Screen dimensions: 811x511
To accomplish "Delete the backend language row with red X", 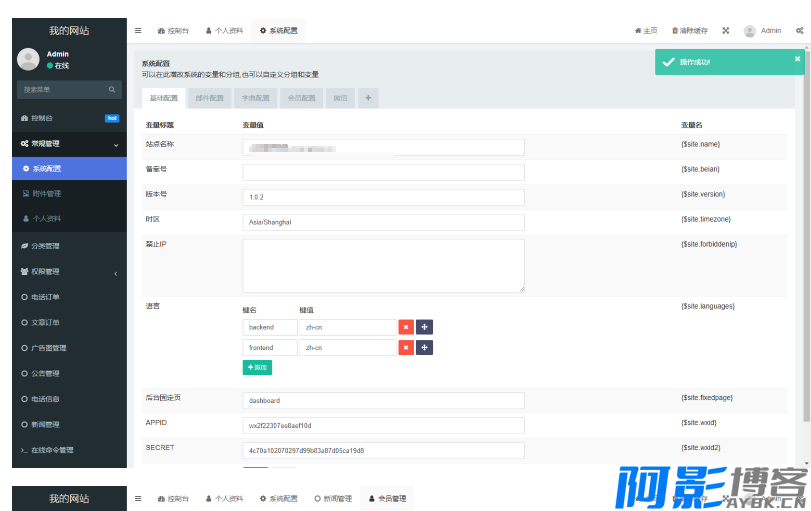I will coord(406,327).
